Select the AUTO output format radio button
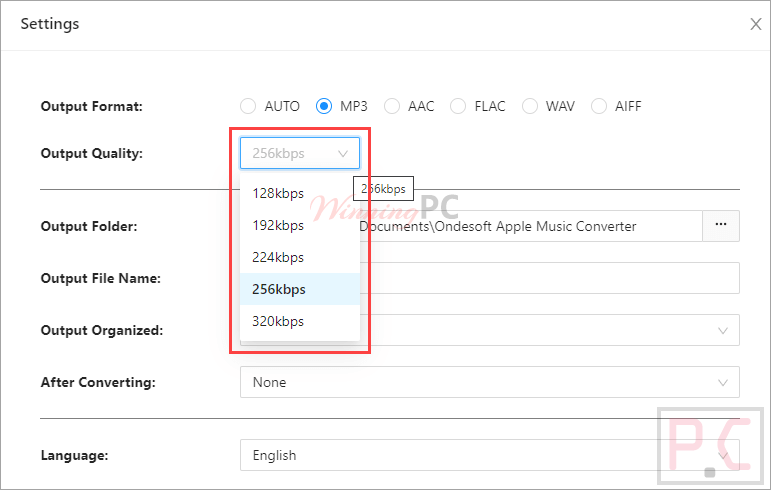Viewport: 771px width, 490px height. (x=248, y=106)
